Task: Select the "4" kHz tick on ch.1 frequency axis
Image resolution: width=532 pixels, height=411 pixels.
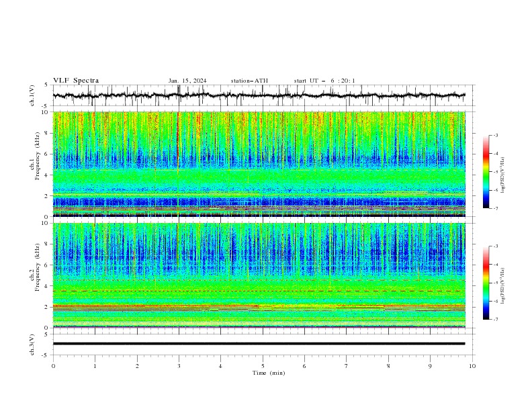Action: [47, 175]
